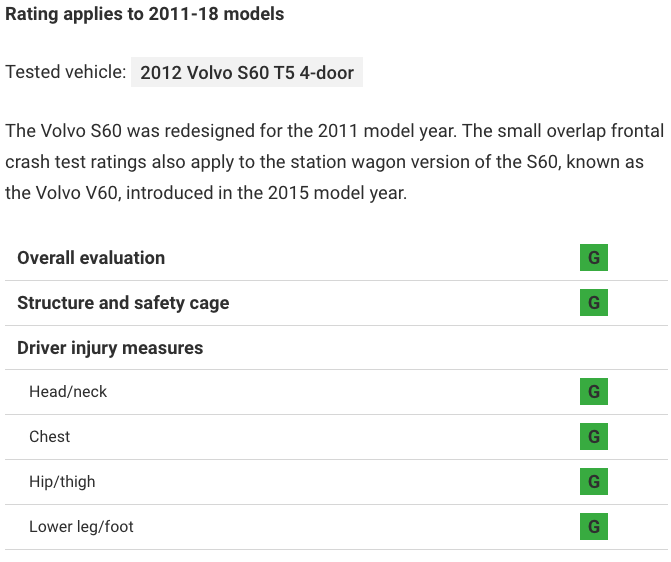Viewport: 671px width, 562px height.
Task: Click the Lower leg/foot row label
Action: pyautogui.click(x=81, y=527)
